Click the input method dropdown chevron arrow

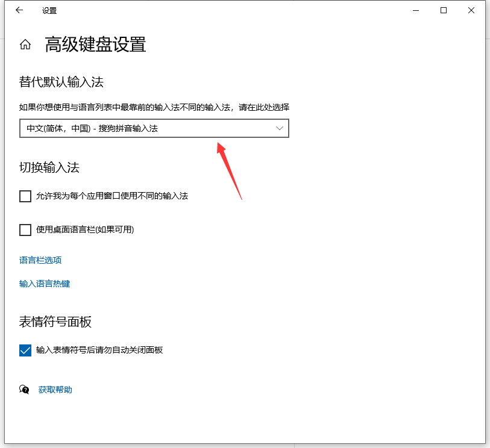[x=280, y=128]
